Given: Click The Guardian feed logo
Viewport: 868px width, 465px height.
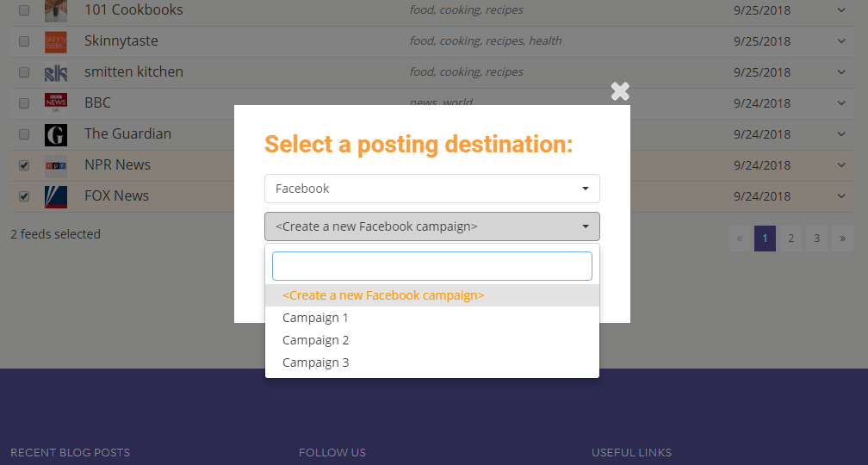Looking at the screenshot, I should (56, 134).
